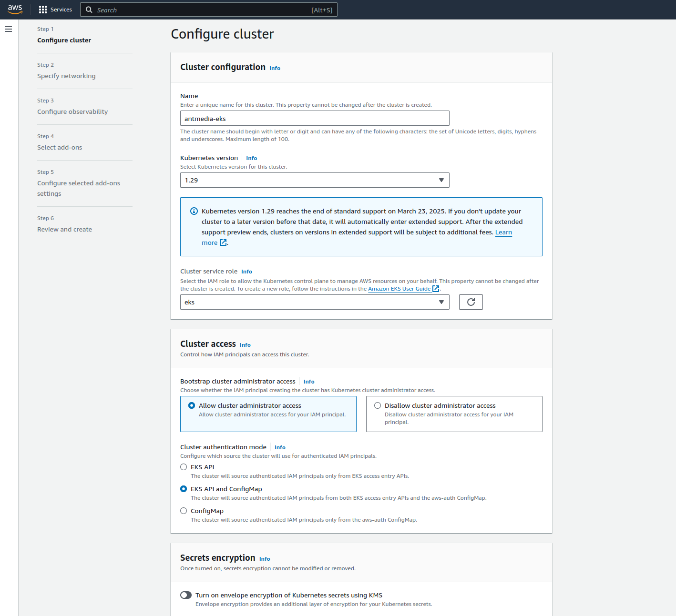Image resolution: width=676 pixels, height=616 pixels.
Task: Click the Secrets encryption section title
Action: (218, 557)
